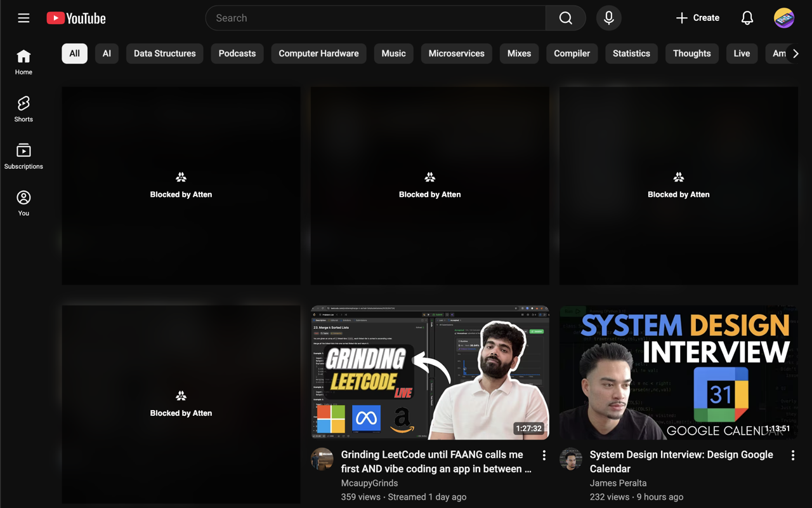
Task: Select the Data Structures chip
Action: click(165, 53)
